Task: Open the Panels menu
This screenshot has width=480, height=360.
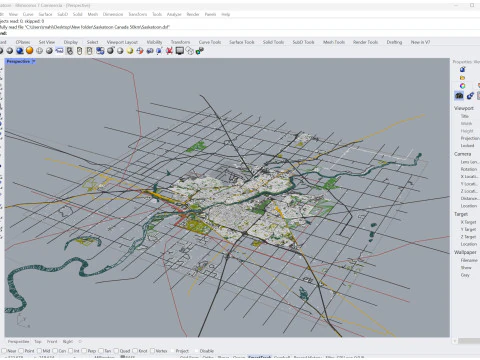Action: [210, 14]
